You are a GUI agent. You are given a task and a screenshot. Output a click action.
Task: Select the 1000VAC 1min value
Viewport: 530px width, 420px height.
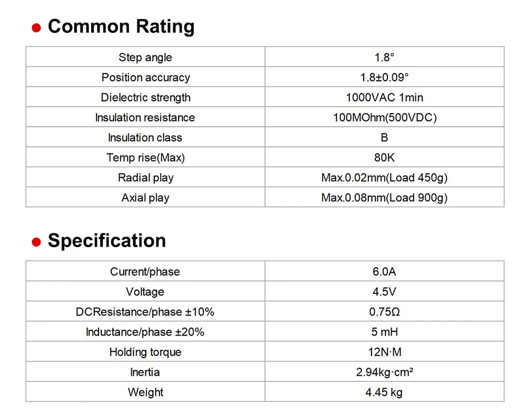pos(384,98)
